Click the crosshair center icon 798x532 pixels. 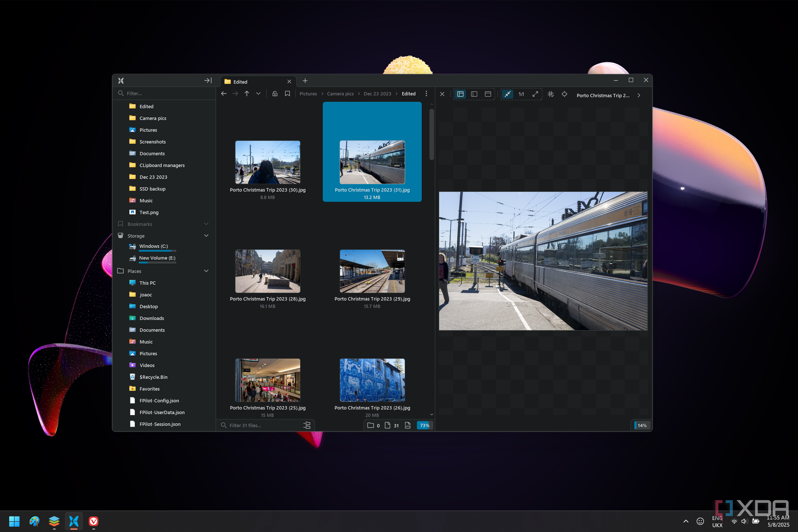point(564,94)
